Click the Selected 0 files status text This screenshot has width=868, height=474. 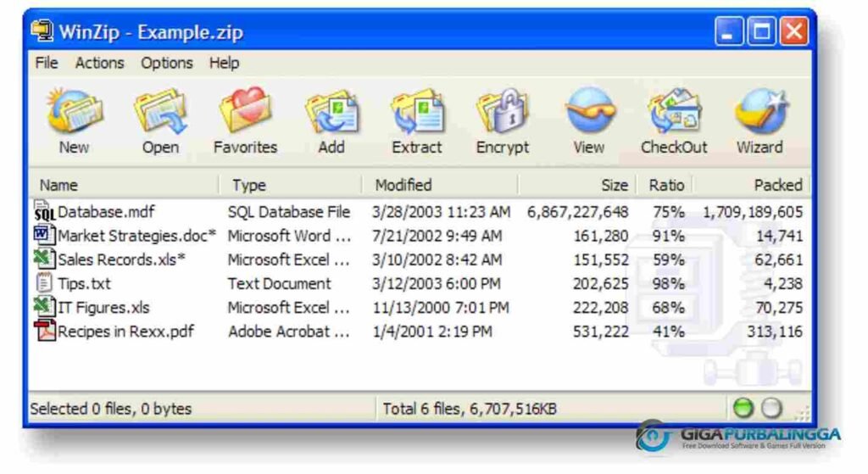click(x=111, y=409)
